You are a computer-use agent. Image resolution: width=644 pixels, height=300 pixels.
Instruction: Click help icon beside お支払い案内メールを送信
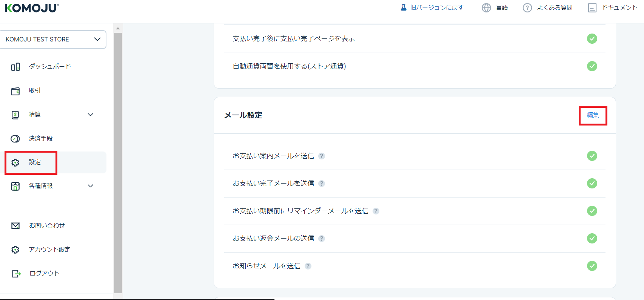coord(322,156)
